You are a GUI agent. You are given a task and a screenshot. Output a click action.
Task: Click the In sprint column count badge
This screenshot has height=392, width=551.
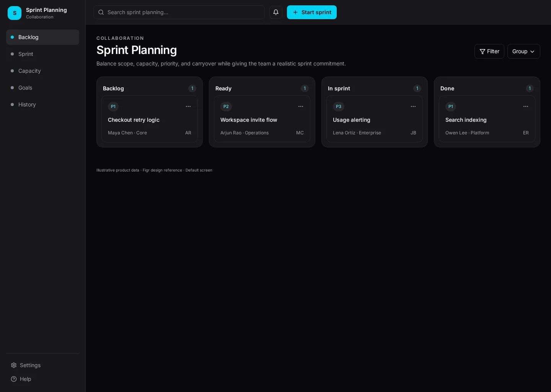[417, 88]
